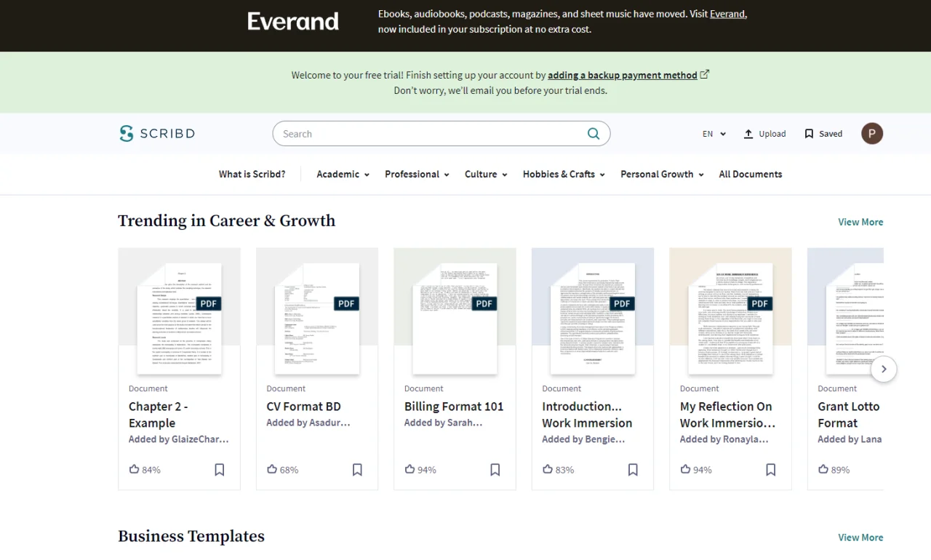Click 'Added by Ronayla...' text

[x=724, y=439]
